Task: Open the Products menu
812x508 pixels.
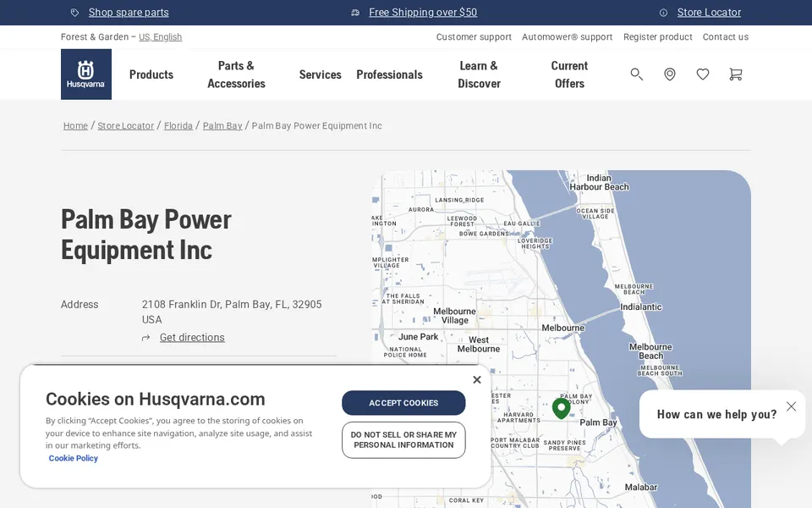Action: tap(151, 75)
